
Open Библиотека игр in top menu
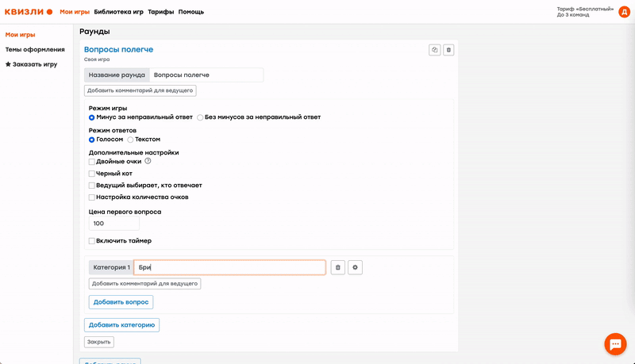(118, 12)
